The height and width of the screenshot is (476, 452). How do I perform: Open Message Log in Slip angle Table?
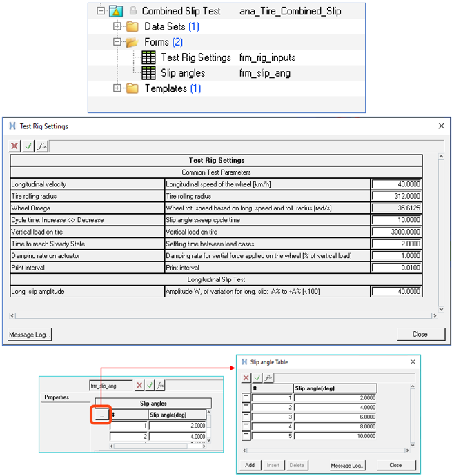point(348,466)
